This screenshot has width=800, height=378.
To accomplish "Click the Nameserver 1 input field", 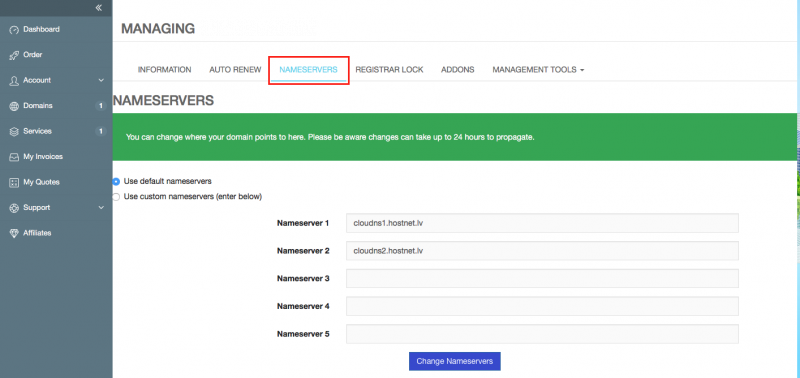I will click(542, 223).
